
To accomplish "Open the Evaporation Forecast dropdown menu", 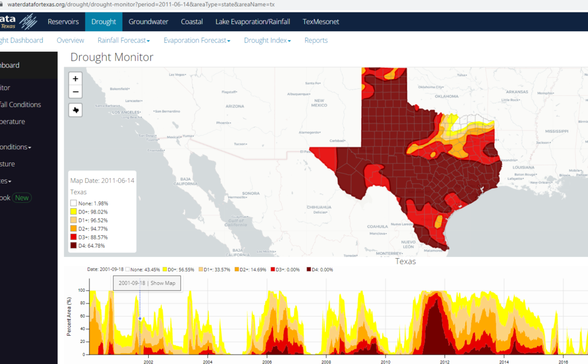I will tap(196, 41).
